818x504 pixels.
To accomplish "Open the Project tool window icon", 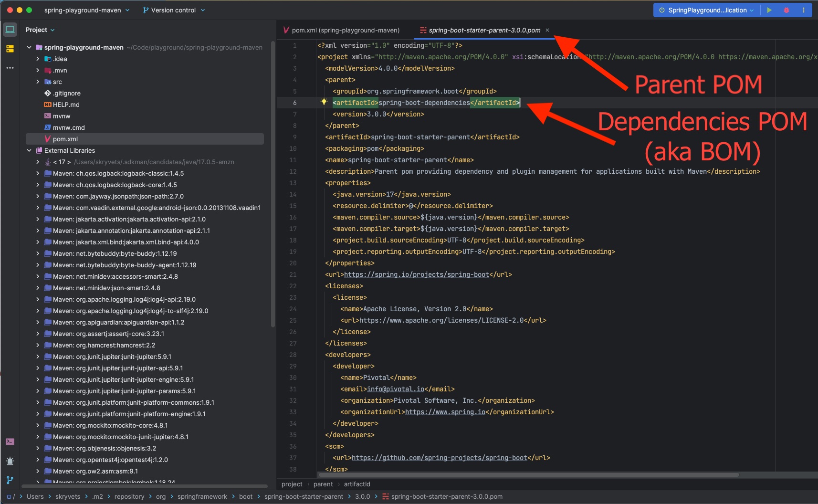I will (10, 29).
